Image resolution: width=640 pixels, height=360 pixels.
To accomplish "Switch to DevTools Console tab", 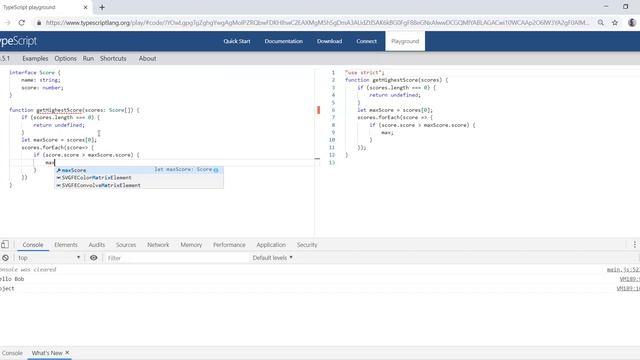I will (33, 244).
